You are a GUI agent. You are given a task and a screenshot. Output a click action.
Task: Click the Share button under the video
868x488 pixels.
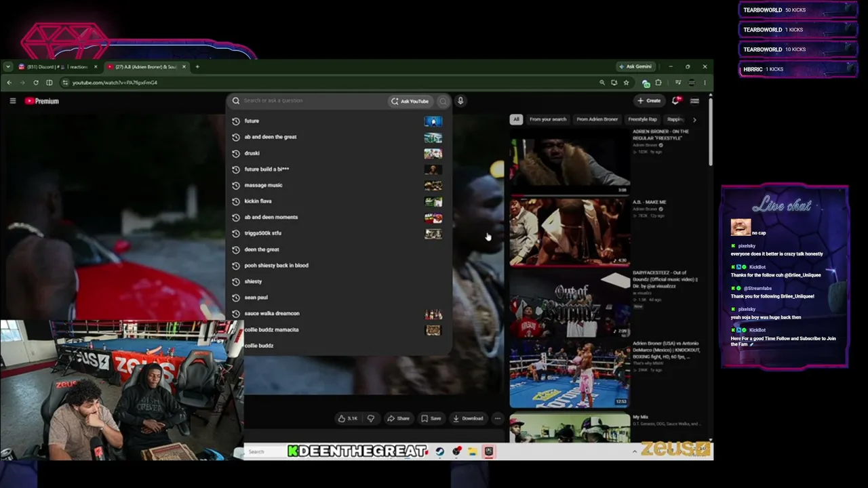coord(398,418)
